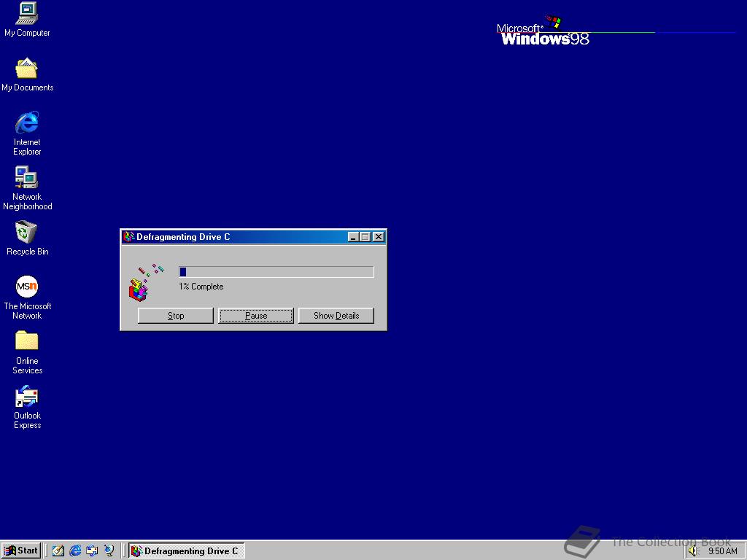Click the 1% Complete status text
747x560 pixels.
point(201,287)
